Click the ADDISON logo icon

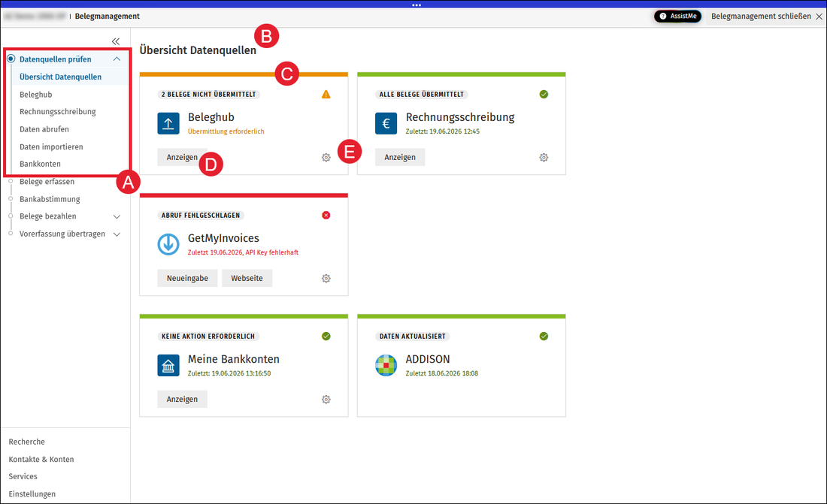coord(386,365)
